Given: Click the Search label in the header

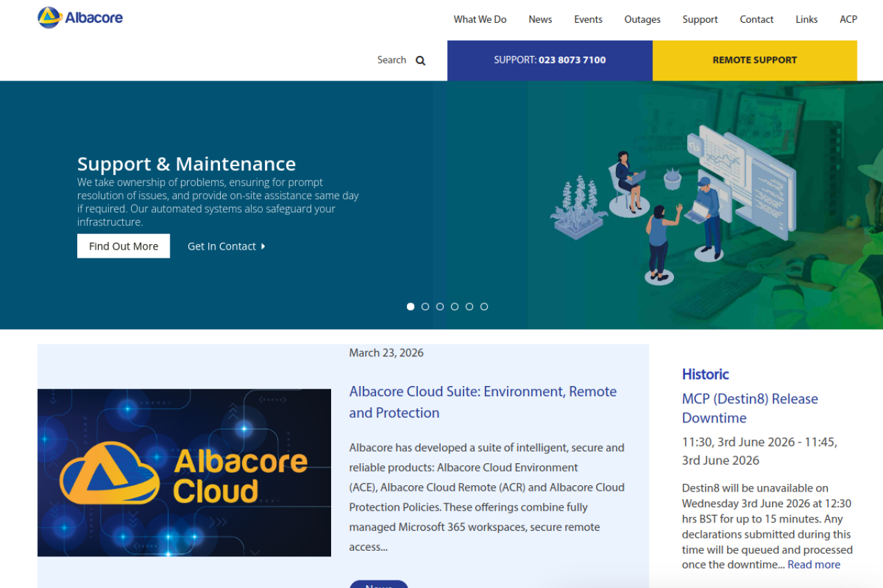Looking at the screenshot, I should click(392, 60).
